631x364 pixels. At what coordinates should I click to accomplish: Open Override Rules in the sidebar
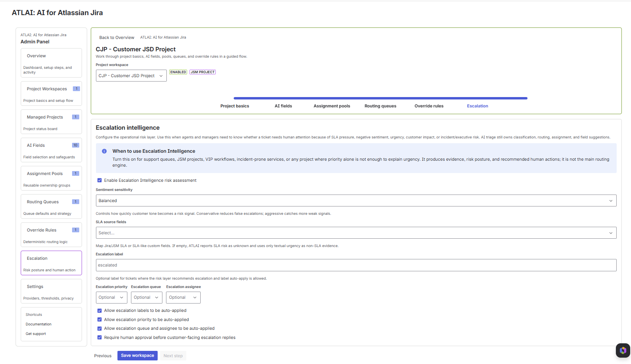[51, 235]
